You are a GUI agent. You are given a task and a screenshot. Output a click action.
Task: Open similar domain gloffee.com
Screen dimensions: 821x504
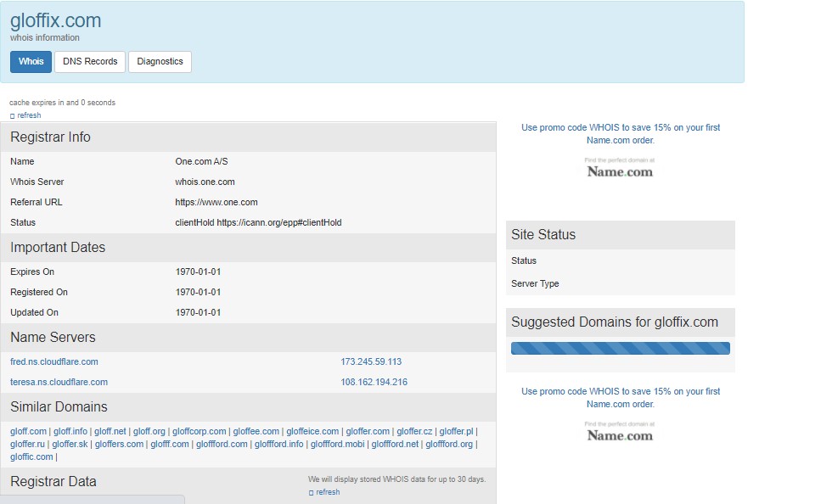point(256,431)
